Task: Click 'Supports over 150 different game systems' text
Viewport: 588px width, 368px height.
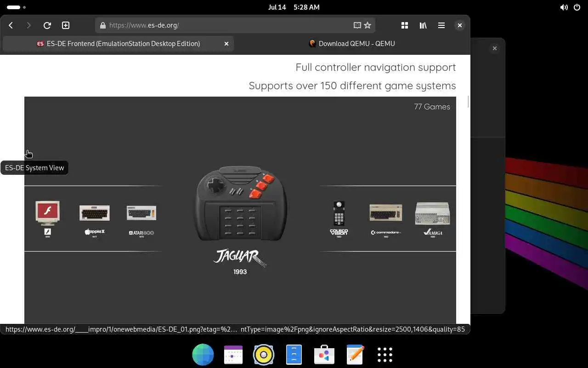Action: (x=352, y=86)
